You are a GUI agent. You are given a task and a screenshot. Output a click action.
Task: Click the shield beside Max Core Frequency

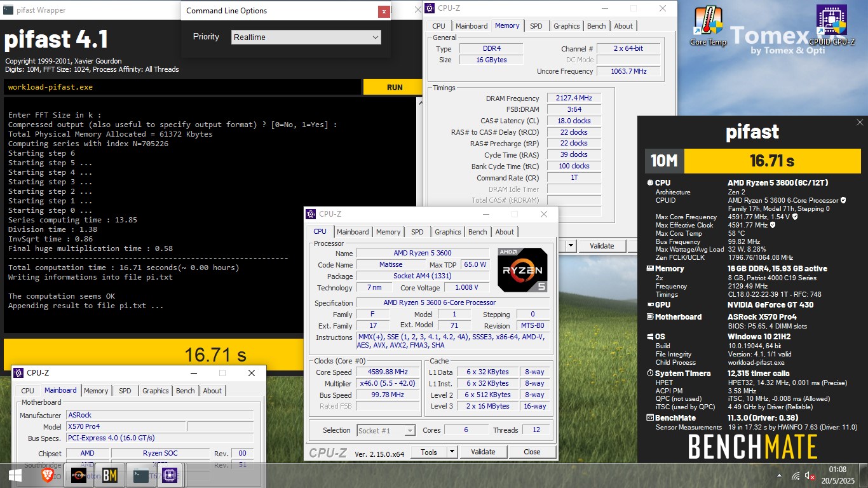795,217
